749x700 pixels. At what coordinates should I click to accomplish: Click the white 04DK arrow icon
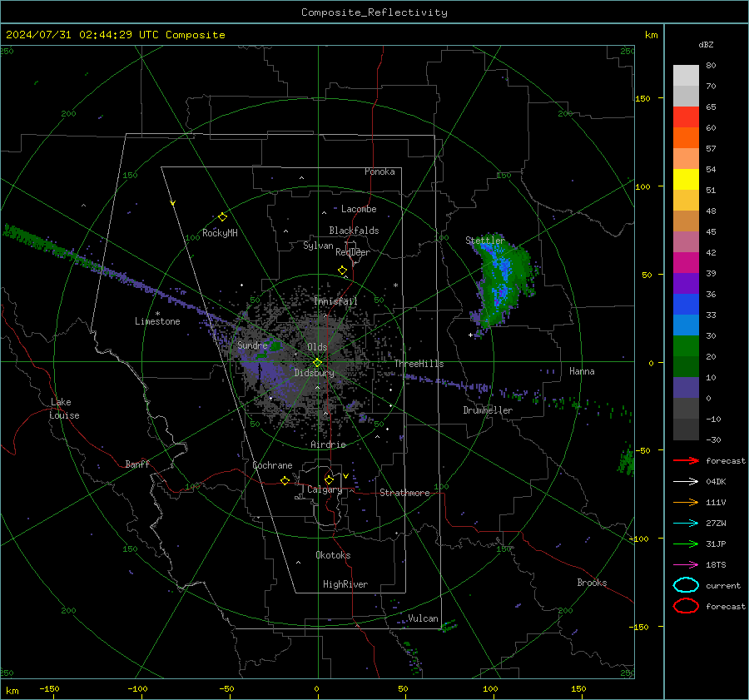[686, 481]
